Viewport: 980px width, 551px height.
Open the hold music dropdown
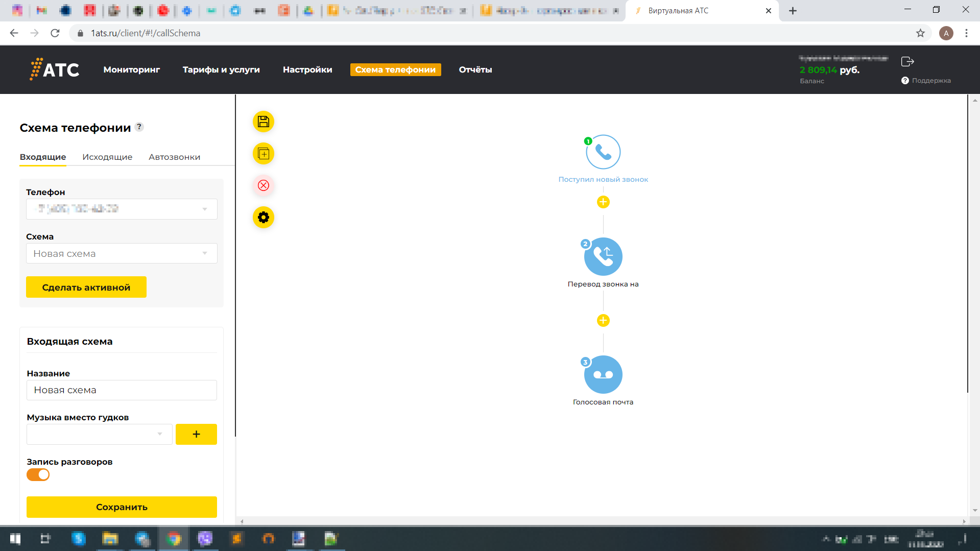100,434
